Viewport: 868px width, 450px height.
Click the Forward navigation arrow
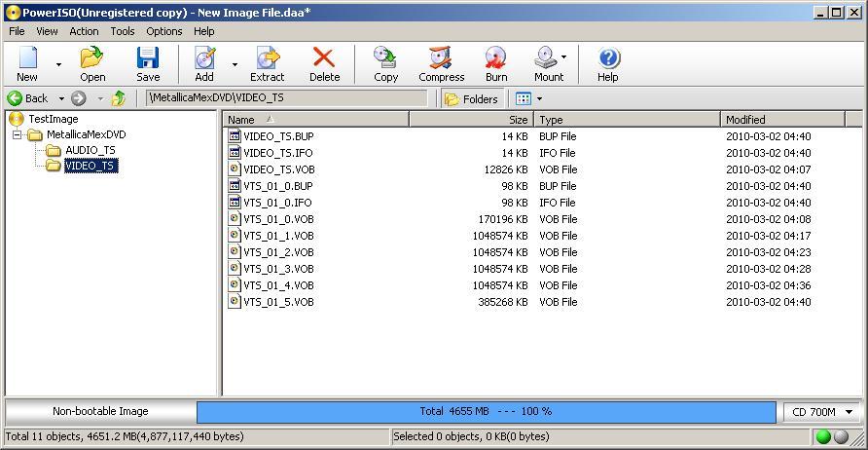click(79, 98)
